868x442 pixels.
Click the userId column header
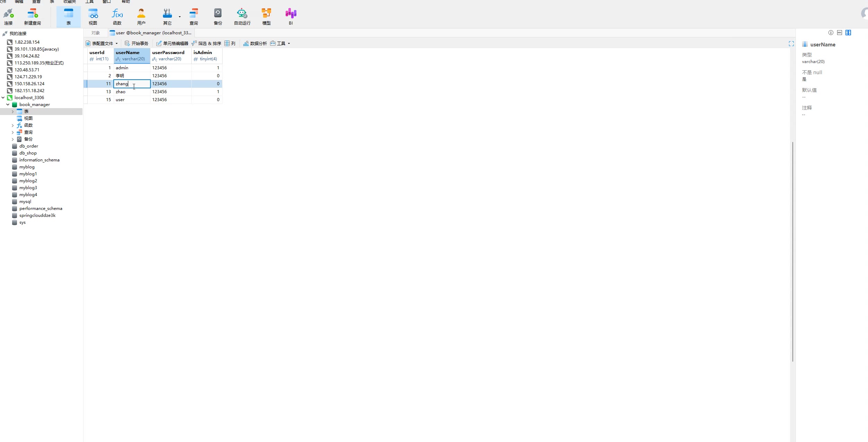coord(100,56)
